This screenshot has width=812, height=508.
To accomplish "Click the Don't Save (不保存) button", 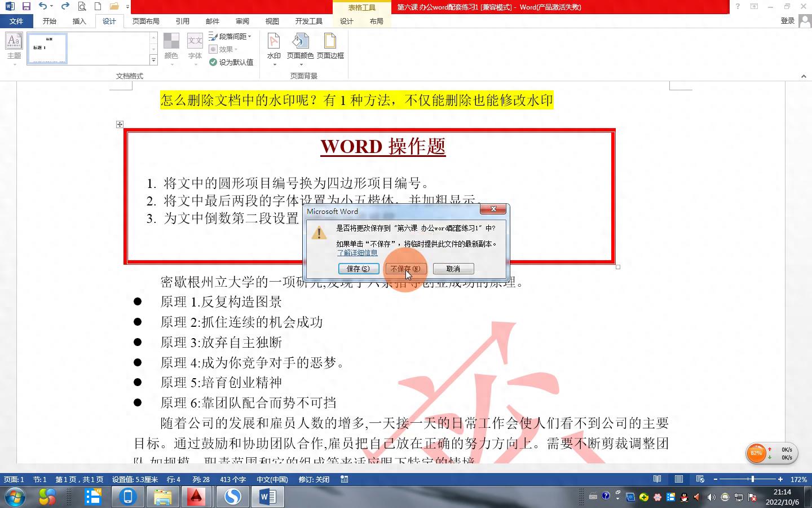I will [x=405, y=269].
